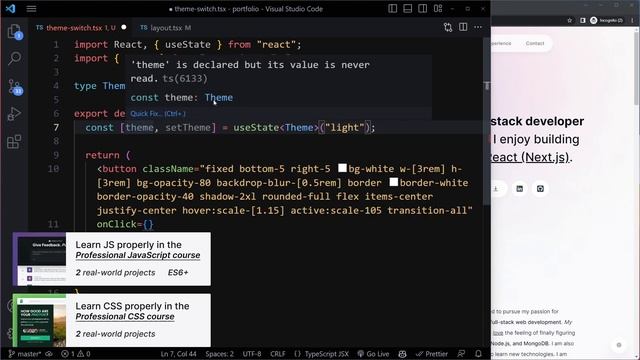Viewport: 640px width, 360px height.
Task: Change indentation via Spaces: 2
Action: click(220, 354)
